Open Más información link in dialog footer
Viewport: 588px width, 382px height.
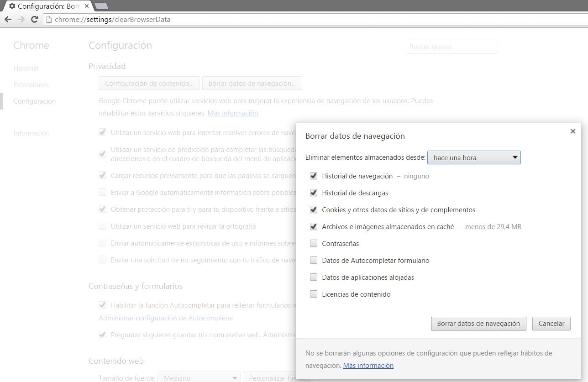pyautogui.click(x=368, y=366)
